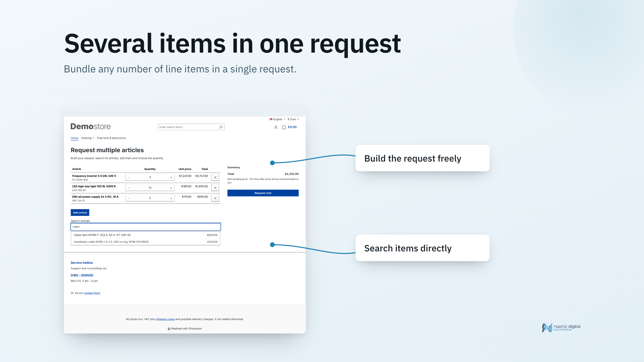Click the DIN rail power supply quantity field
Screen dimensions: 644x362
coord(150,198)
